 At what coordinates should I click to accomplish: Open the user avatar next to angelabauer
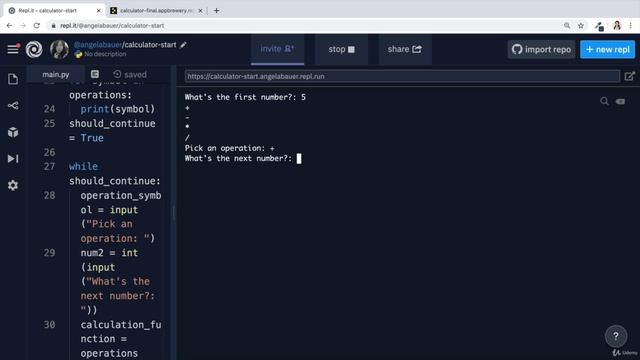pyautogui.click(x=59, y=49)
